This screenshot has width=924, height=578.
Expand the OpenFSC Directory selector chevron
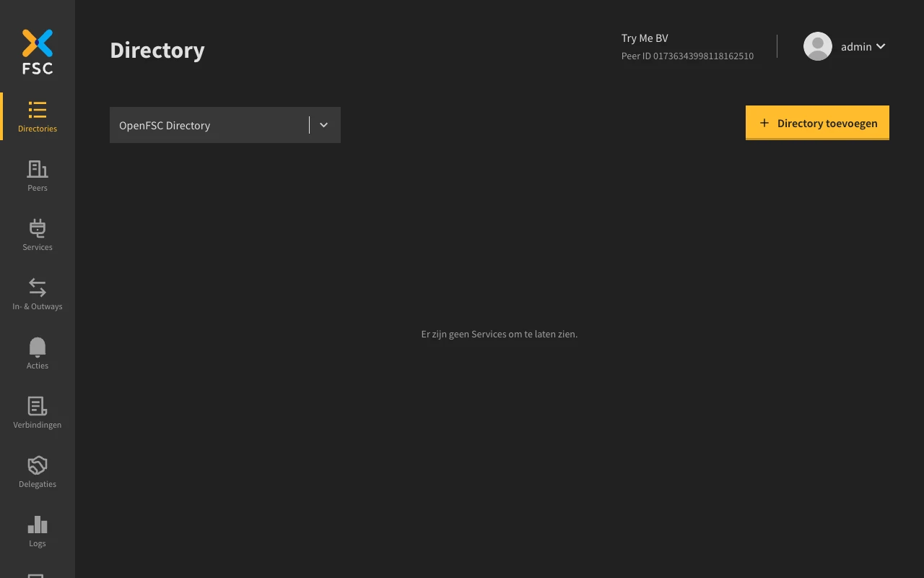click(323, 124)
